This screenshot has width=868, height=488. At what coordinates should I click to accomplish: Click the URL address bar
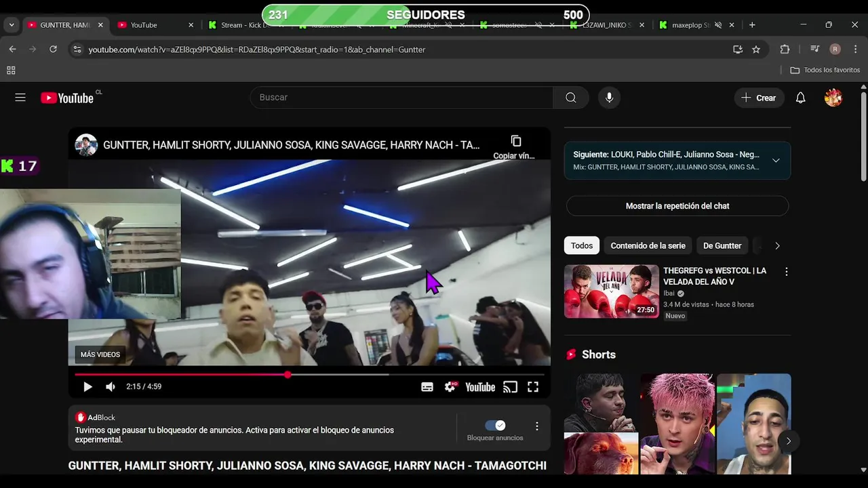click(407, 49)
